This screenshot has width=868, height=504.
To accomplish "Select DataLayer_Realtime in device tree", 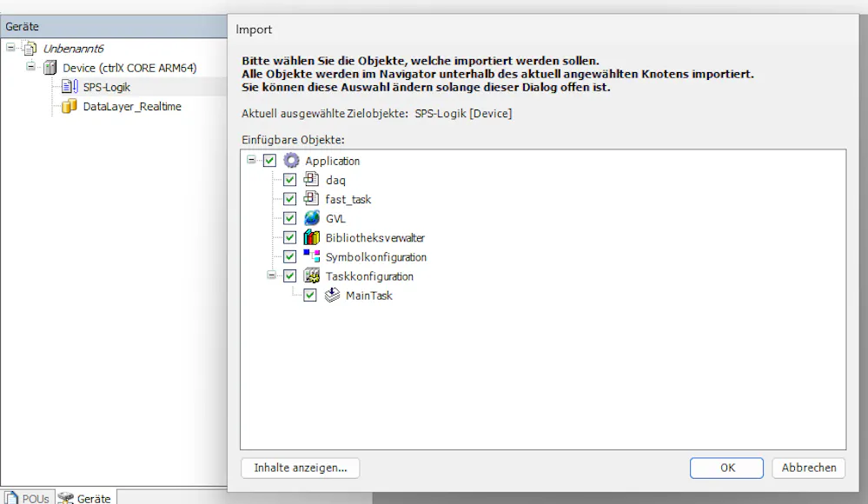I will tap(131, 106).
